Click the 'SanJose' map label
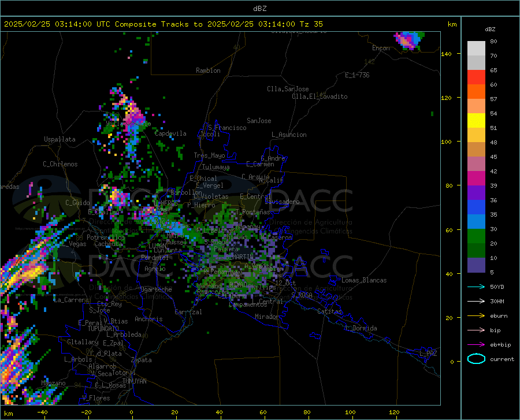The image size is (520, 420). (259, 121)
